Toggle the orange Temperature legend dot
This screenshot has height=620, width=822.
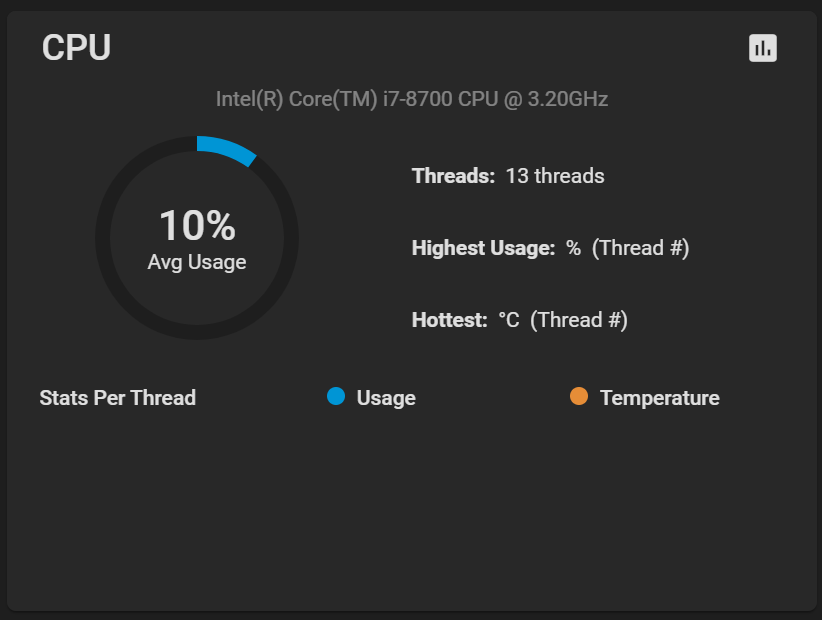[x=579, y=396]
